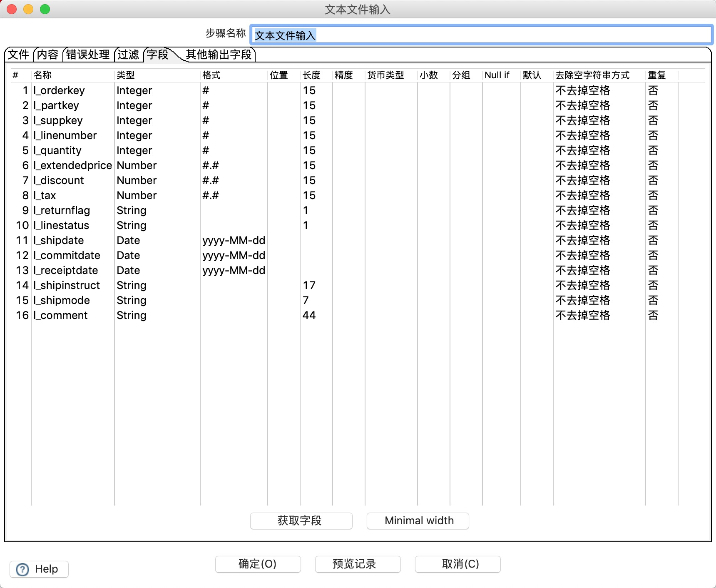Click the 步骤名称 text input field

pyautogui.click(x=481, y=35)
